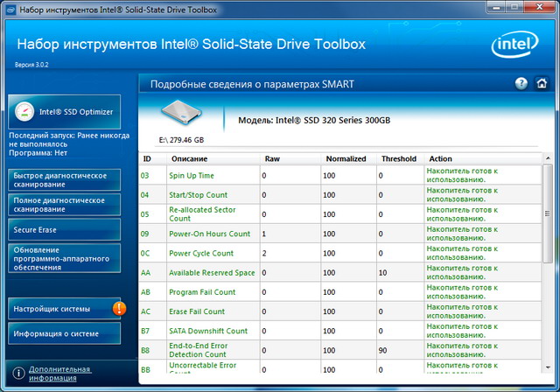Minimize the SSD Toolbox window
The image size is (560, 392).
click(496, 7)
